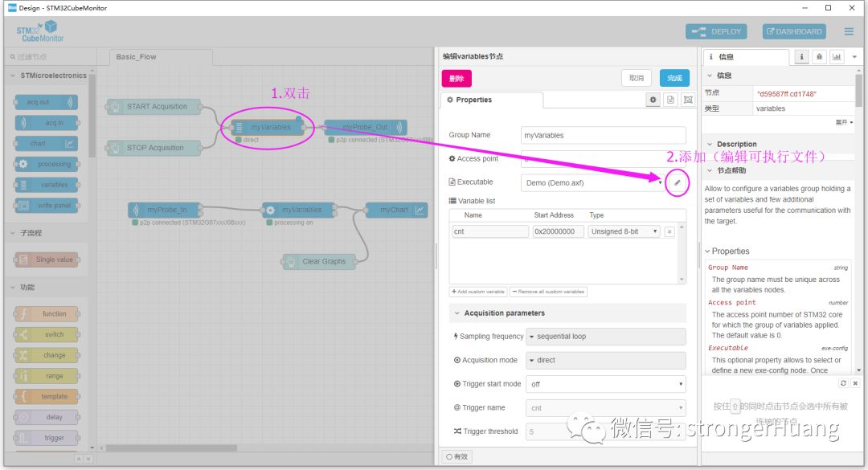868x470 pixels.
Task: Open node settings gear icon
Action: tap(653, 100)
